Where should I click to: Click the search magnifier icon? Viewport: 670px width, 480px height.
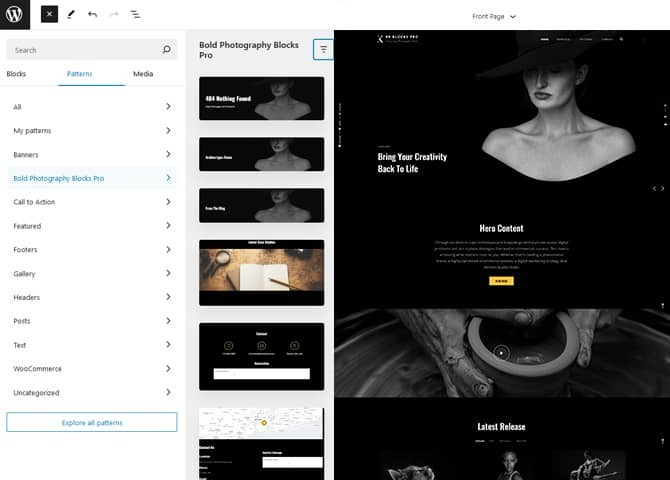[x=167, y=50]
